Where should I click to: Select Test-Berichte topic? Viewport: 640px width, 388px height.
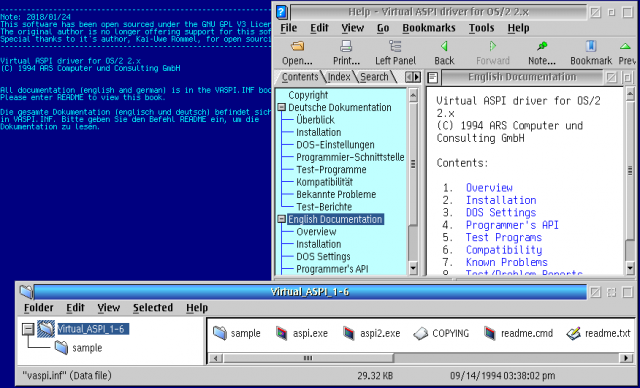(324, 207)
